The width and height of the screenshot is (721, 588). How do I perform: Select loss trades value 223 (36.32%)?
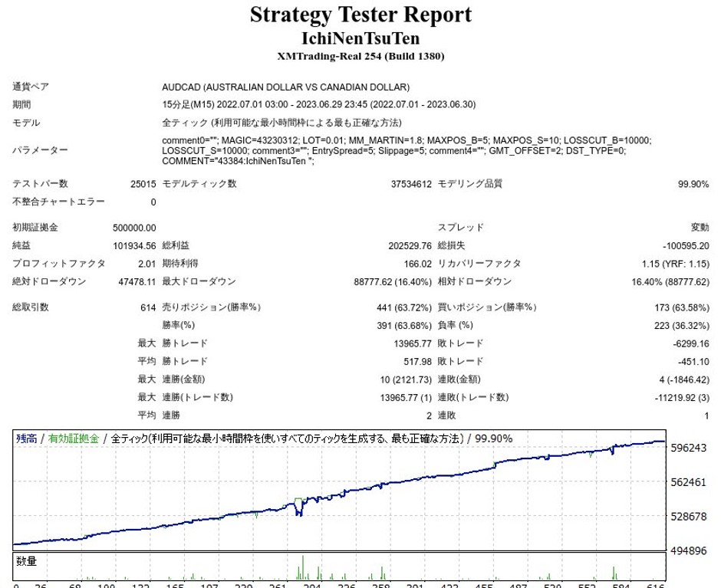coord(681,326)
